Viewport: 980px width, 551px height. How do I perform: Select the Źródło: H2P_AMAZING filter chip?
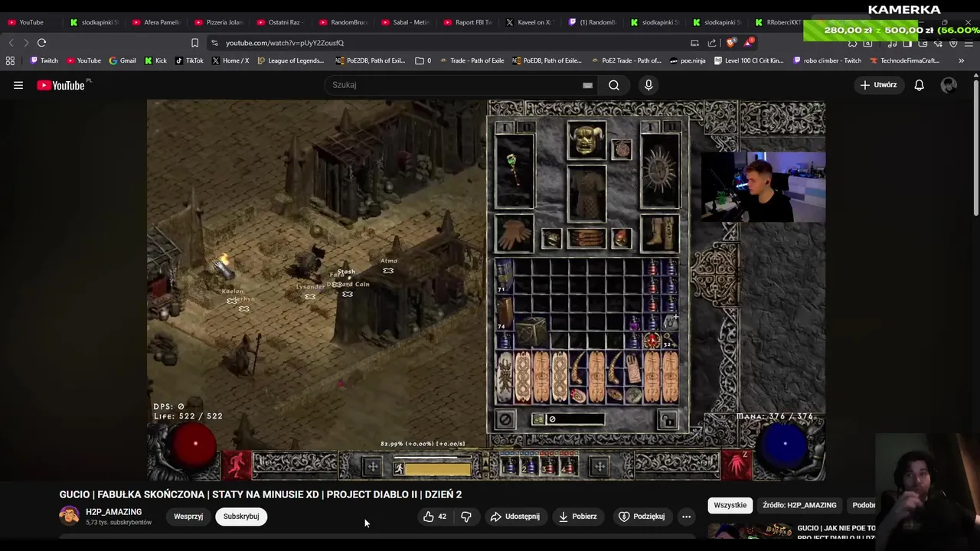[x=799, y=505]
